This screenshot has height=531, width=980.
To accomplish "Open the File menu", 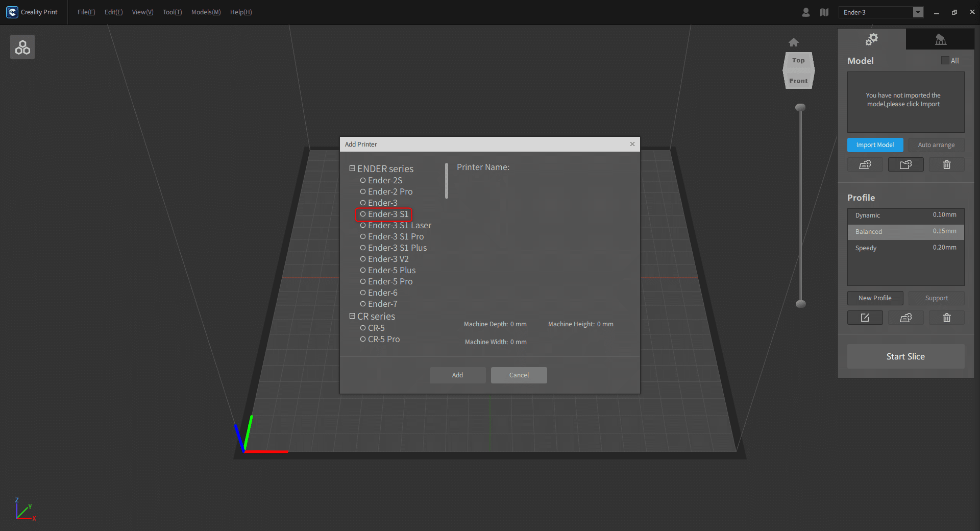I will [86, 12].
